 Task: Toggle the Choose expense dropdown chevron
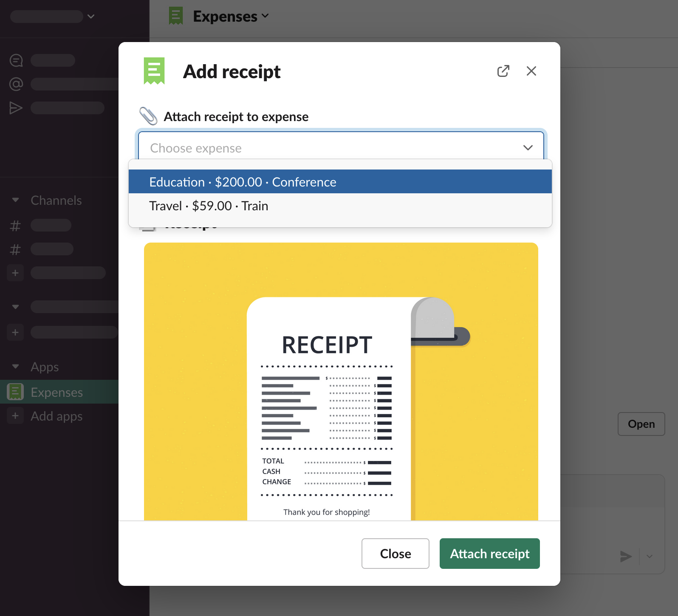pyautogui.click(x=528, y=148)
